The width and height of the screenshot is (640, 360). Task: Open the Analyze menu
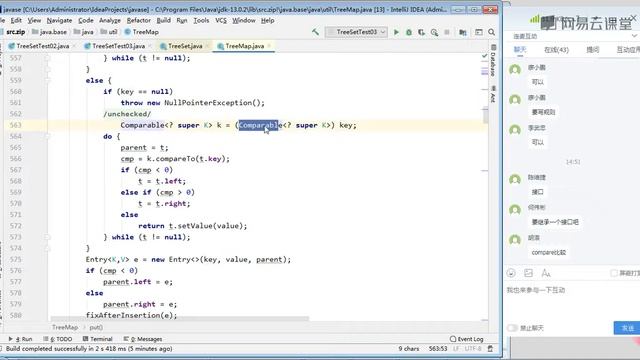pos(110,20)
